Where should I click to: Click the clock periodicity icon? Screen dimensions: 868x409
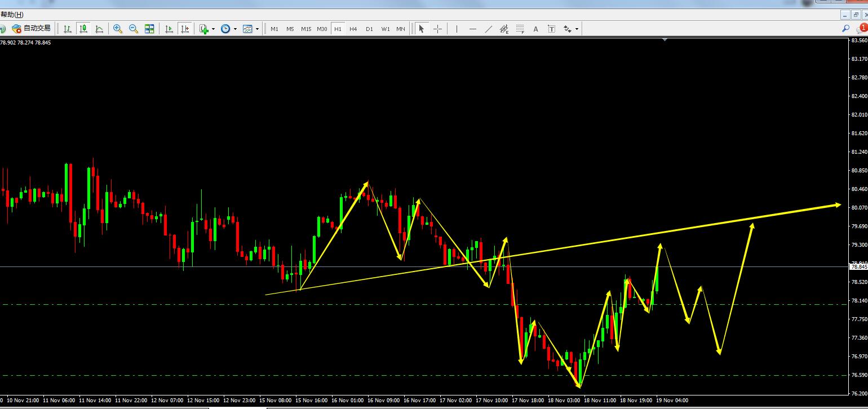(225, 28)
